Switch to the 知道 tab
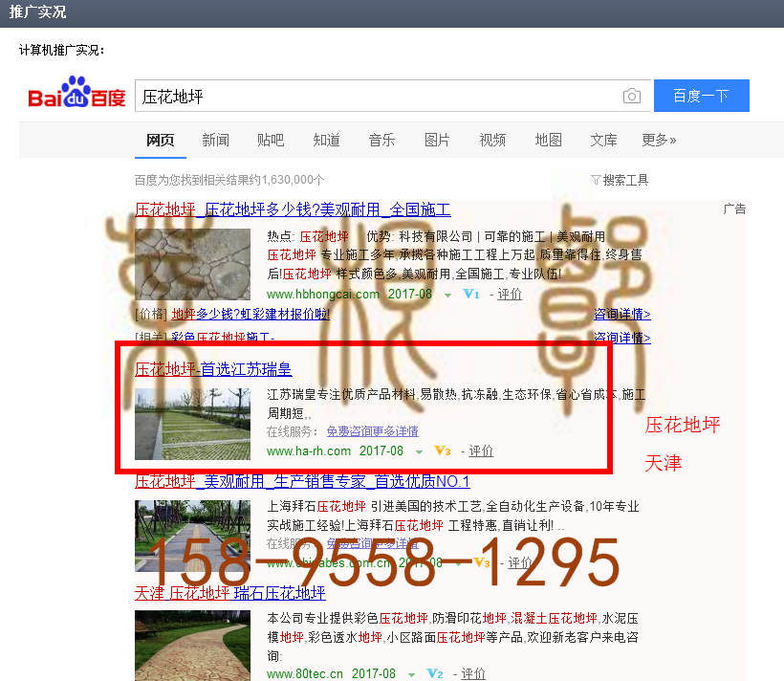784x681 pixels. click(326, 140)
